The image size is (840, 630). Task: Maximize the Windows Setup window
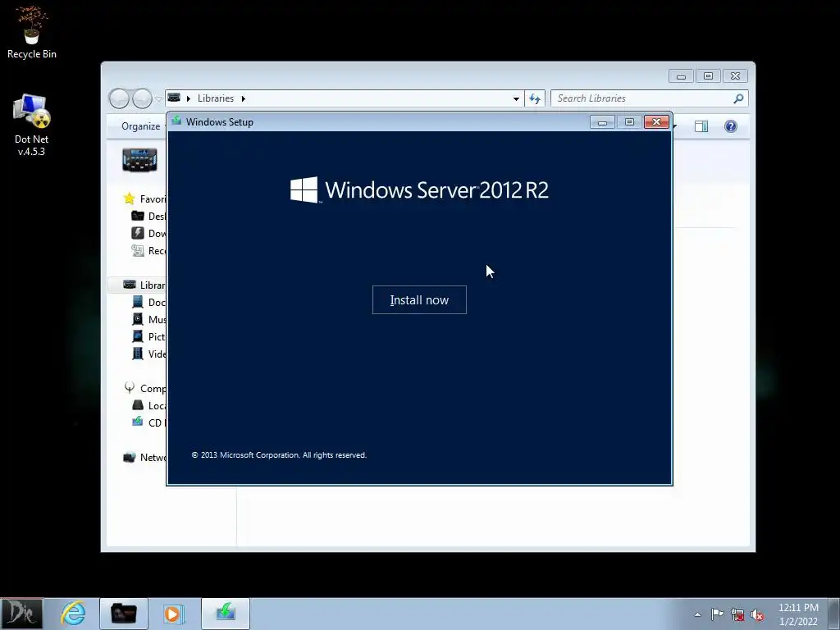click(x=629, y=122)
